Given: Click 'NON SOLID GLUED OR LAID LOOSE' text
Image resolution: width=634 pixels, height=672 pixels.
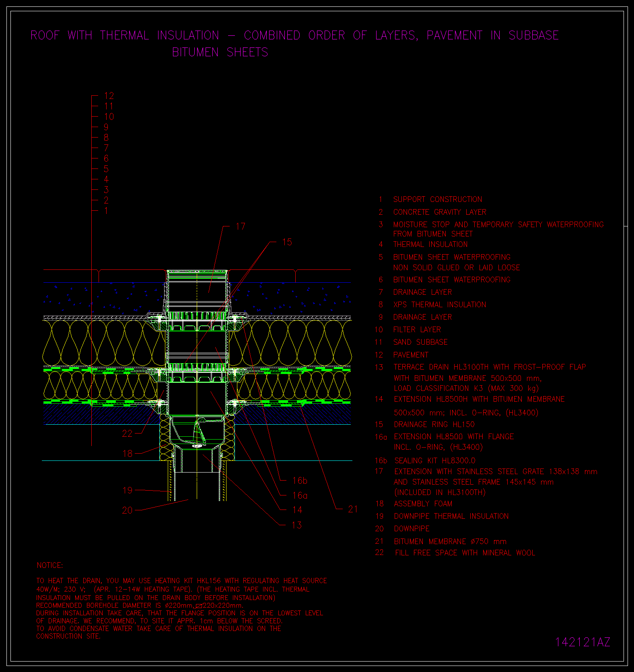Looking at the screenshot, I should [x=457, y=267].
